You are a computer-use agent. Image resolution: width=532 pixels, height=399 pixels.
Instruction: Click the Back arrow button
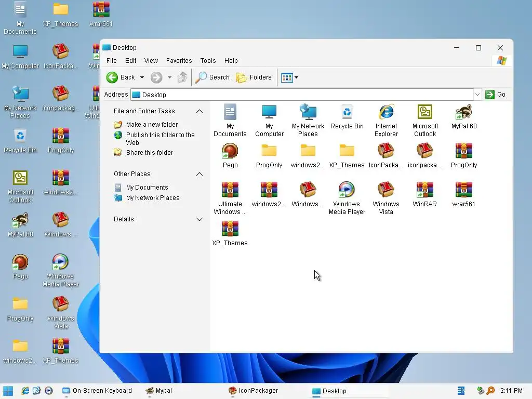121,77
